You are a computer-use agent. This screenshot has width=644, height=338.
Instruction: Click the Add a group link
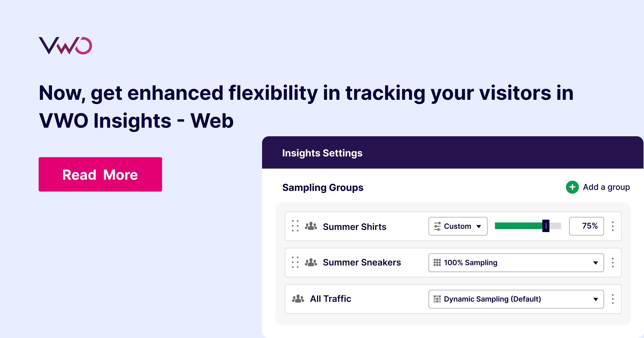(606, 187)
